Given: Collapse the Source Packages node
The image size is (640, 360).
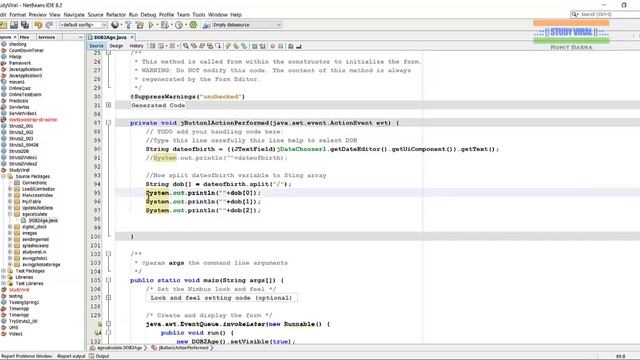Looking at the screenshot, I should 4,176.
